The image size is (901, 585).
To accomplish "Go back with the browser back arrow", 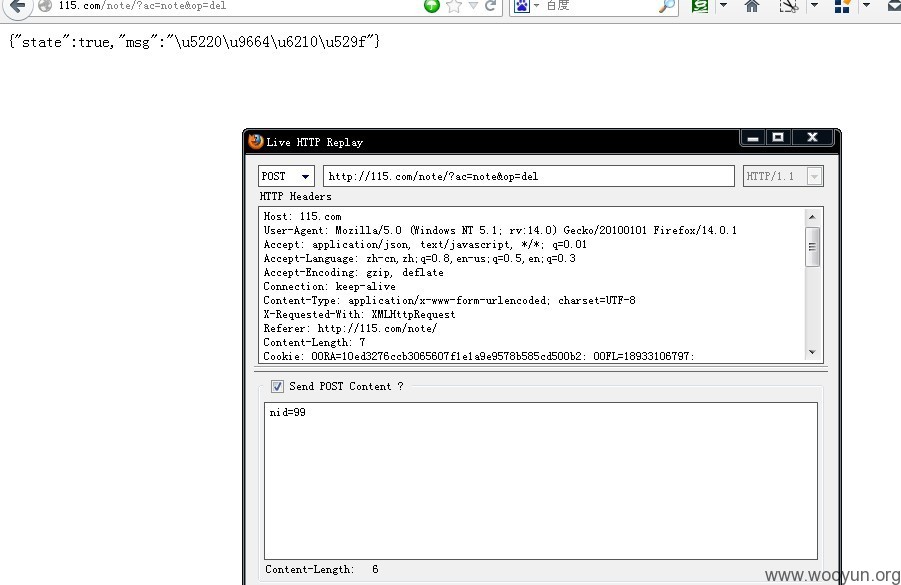I will pos(17,6).
